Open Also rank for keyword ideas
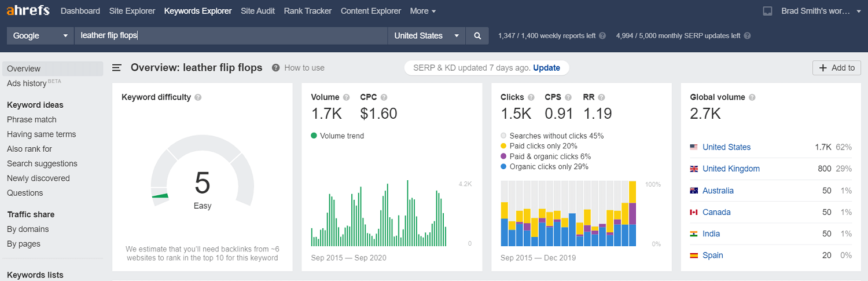The width and height of the screenshot is (868, 281). (30, 149)
